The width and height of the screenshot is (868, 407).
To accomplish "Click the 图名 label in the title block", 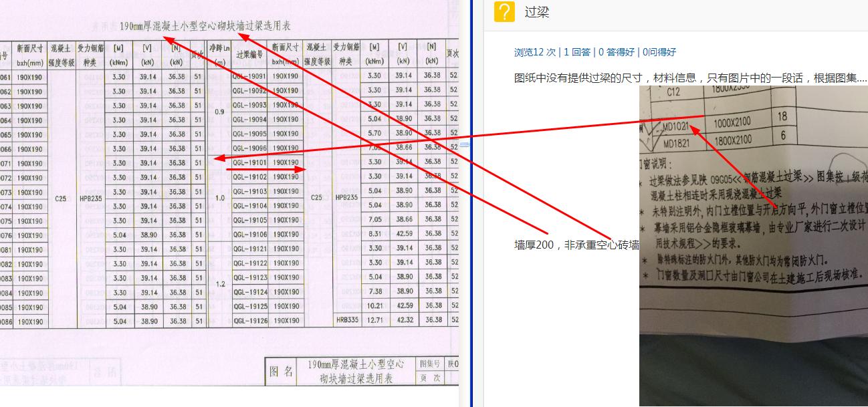I will pyautogui.click(x=282, y=372).
